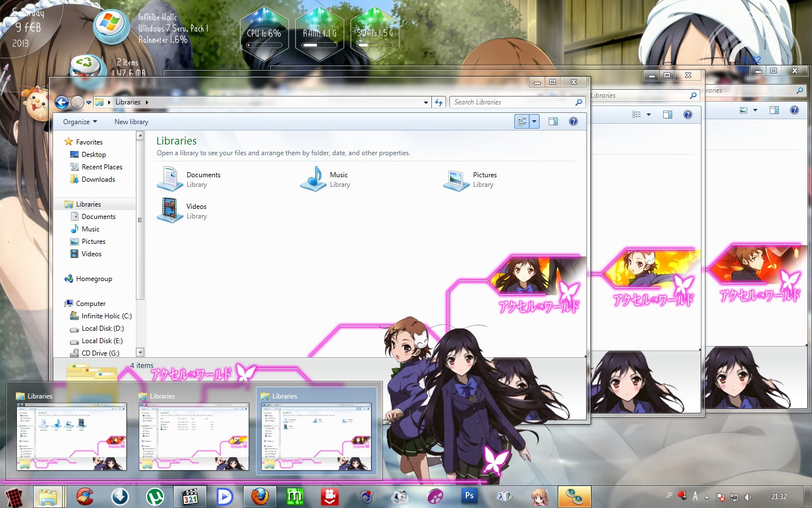The height and width of the screenshot is (508, 812).
Task: Toggle the preview pane in front window
Action: pos(553,121)
